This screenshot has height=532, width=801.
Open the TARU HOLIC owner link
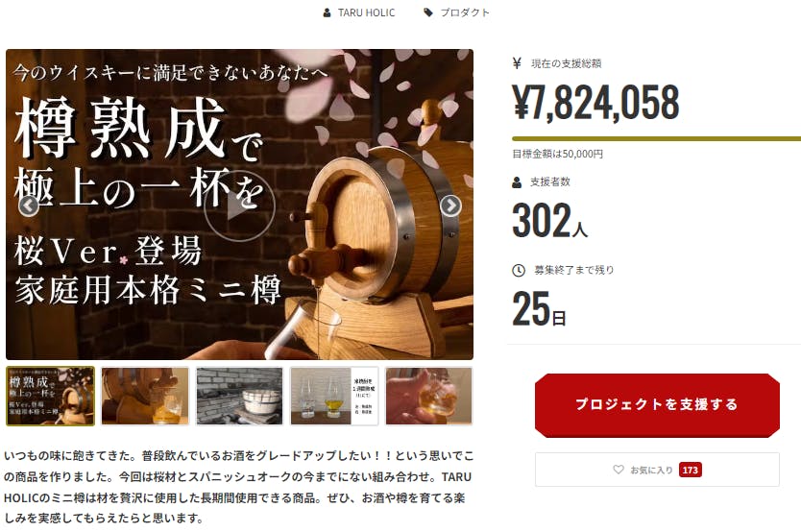[x=366, y=12]
